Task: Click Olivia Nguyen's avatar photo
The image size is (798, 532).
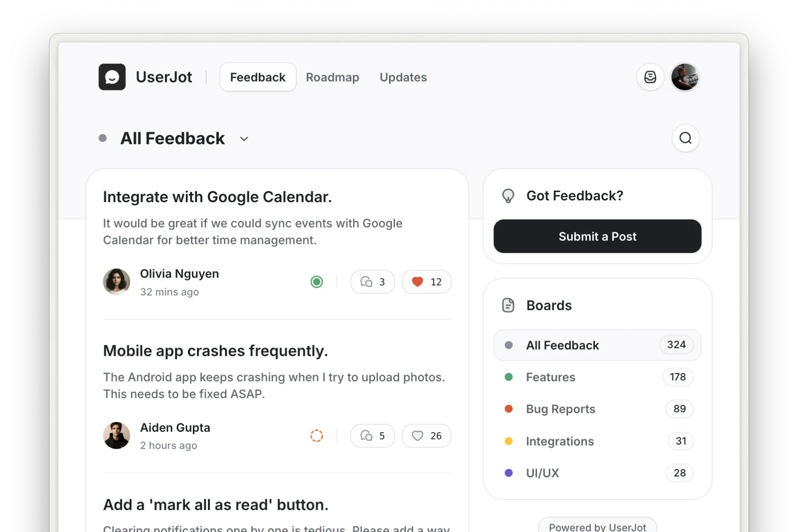Action: click(117, 282)
